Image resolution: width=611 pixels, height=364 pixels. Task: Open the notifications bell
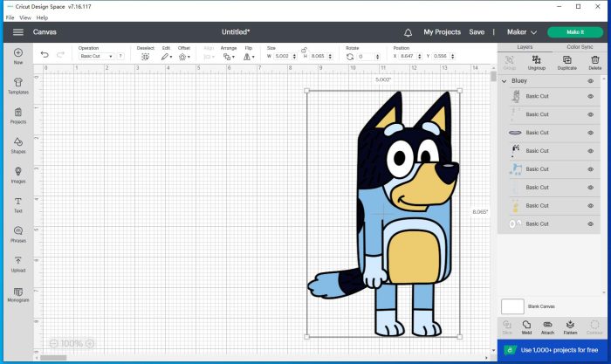click(x=408, y=32)
